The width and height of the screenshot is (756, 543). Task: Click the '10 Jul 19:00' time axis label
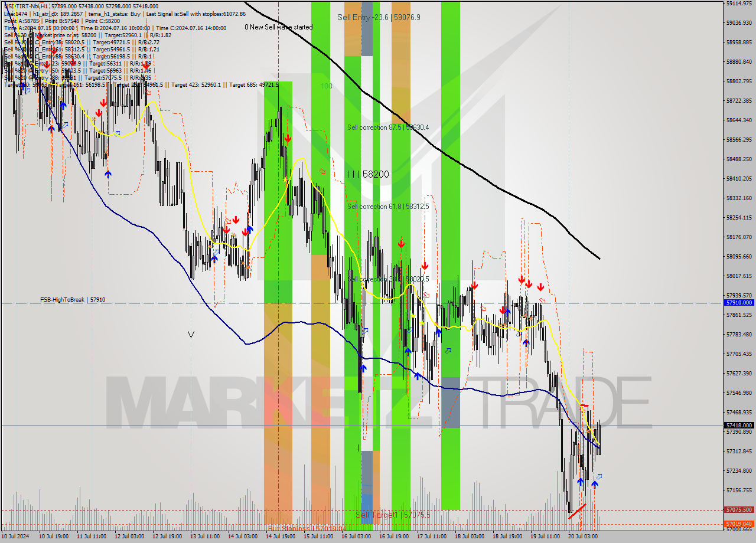coord(54,537)
